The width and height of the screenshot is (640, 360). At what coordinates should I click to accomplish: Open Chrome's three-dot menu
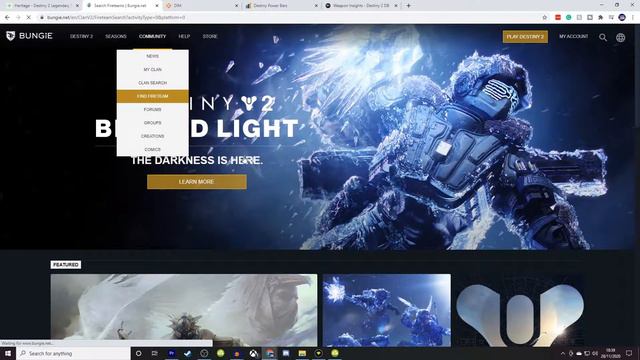tap(633, 18)
